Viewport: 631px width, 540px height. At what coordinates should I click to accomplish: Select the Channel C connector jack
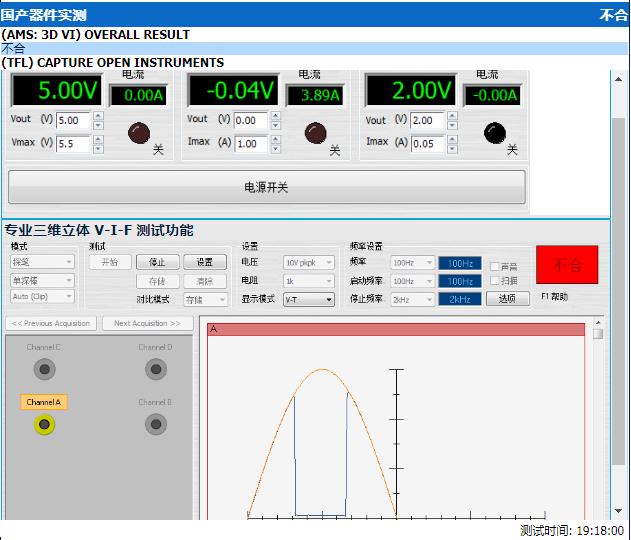[44, 369]
